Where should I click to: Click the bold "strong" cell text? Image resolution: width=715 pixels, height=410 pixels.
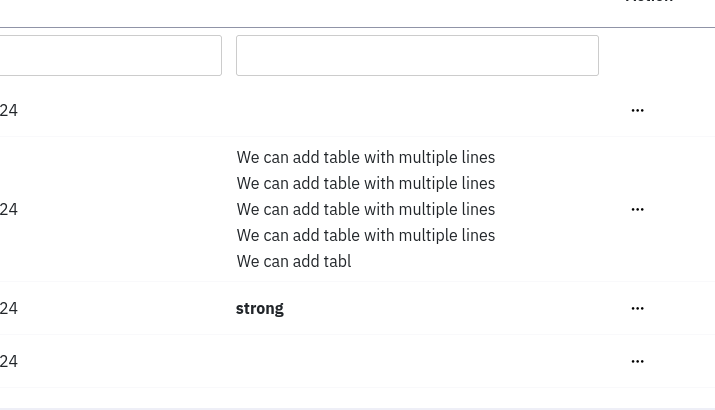260,308
